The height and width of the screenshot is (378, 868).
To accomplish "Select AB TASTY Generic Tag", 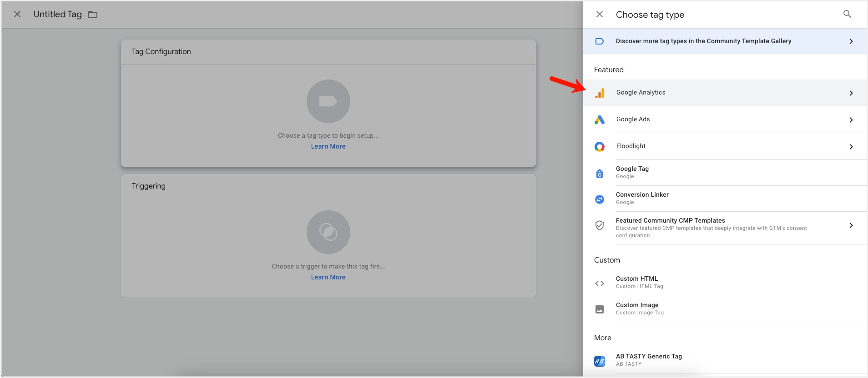I will pos(725,360).
